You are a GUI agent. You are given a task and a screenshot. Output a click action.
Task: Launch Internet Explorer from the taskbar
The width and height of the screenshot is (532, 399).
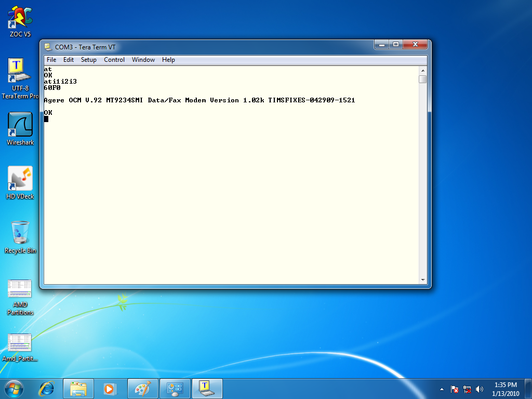point(47,389)
